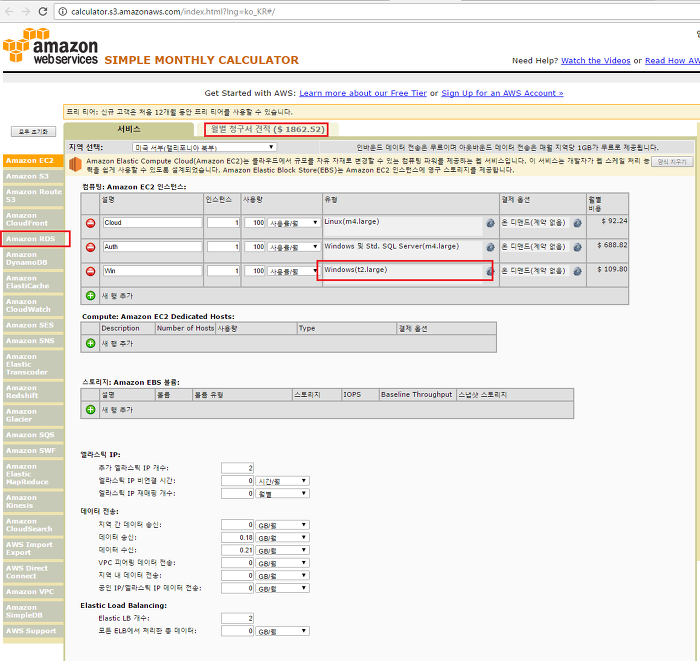The height and width of the screenshot is (661, 700).
Task: Open Elastic IP remap count unit dropdown
Action: pyautogui.click(x=283, y=494)
